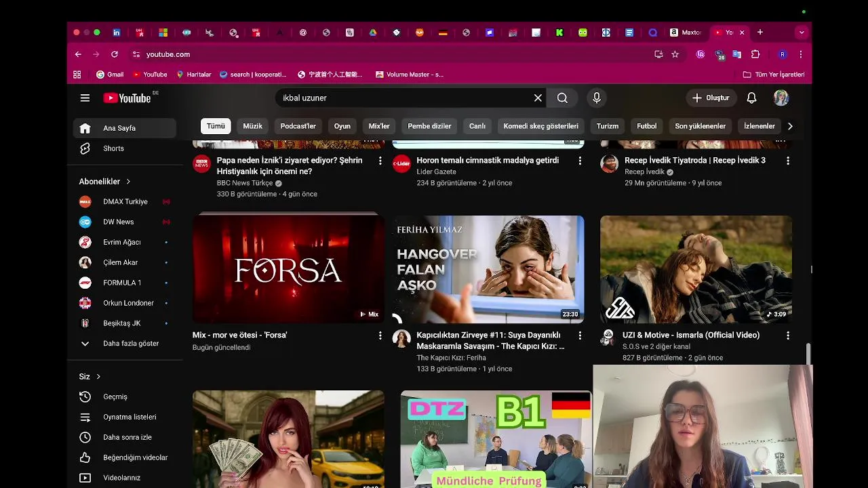Open the account avatar menu
Image resolution: width=868 pixels, height=488 pixels.
coord(781,98)
